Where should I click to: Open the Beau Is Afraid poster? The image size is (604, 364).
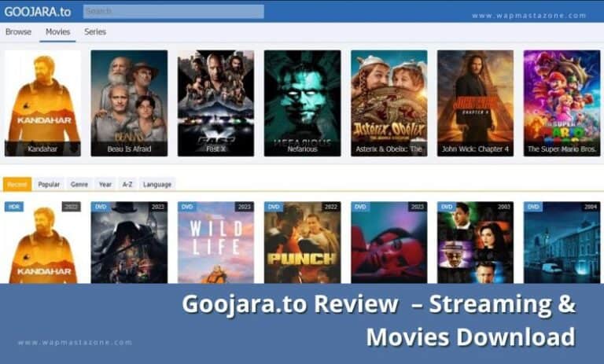point(129,103)
